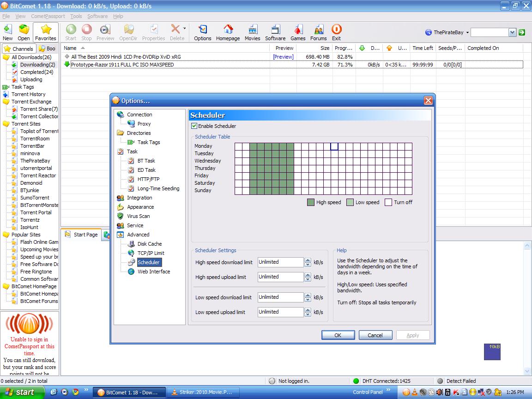The width and height of the screenshot is (532, 399).
Task: Open the Games toolbar icon
Action: click(x=298, y=33)
